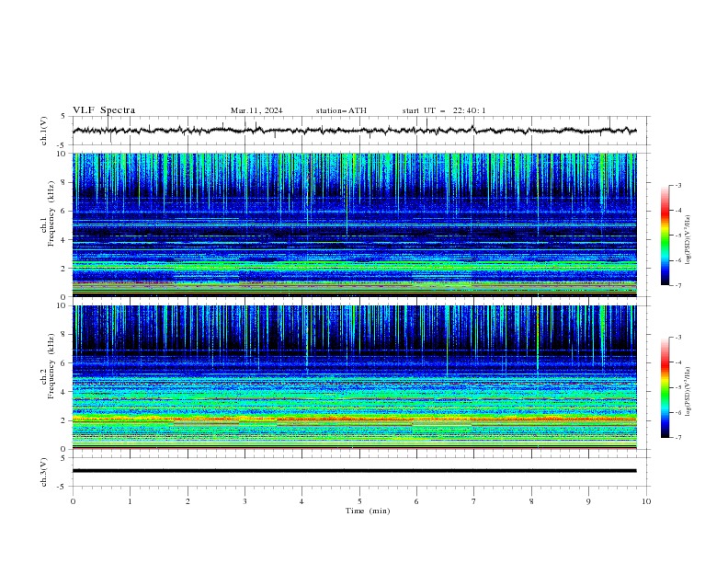This screenshot has width=728, height=563.
Task: Click the "-3" label on ch.1 color bar
Action: [x=678, y=185]
